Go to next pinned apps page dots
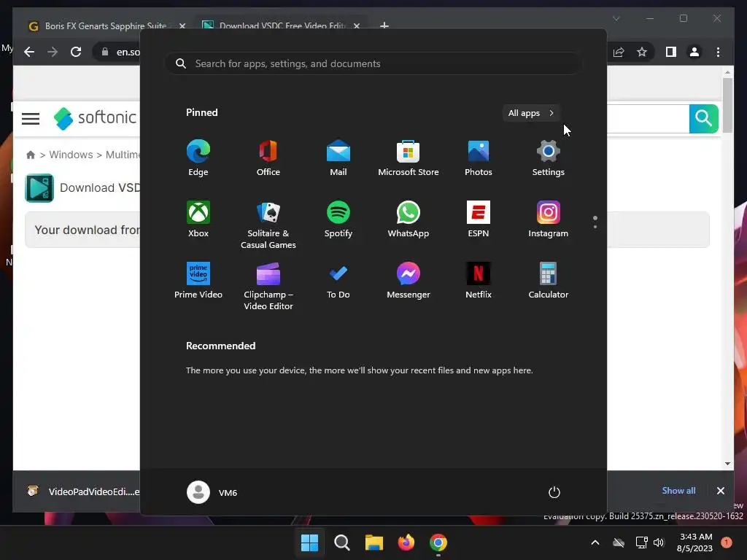This screenshot has width=747, height=560. (x=595, y=222)
